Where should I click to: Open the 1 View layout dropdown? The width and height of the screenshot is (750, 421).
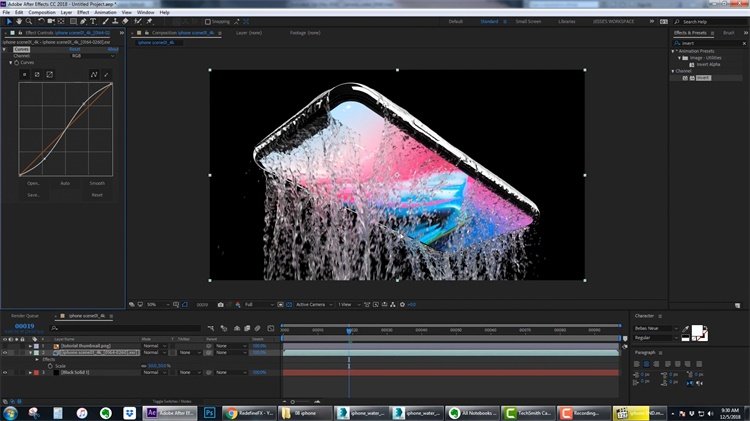point(349,305)
